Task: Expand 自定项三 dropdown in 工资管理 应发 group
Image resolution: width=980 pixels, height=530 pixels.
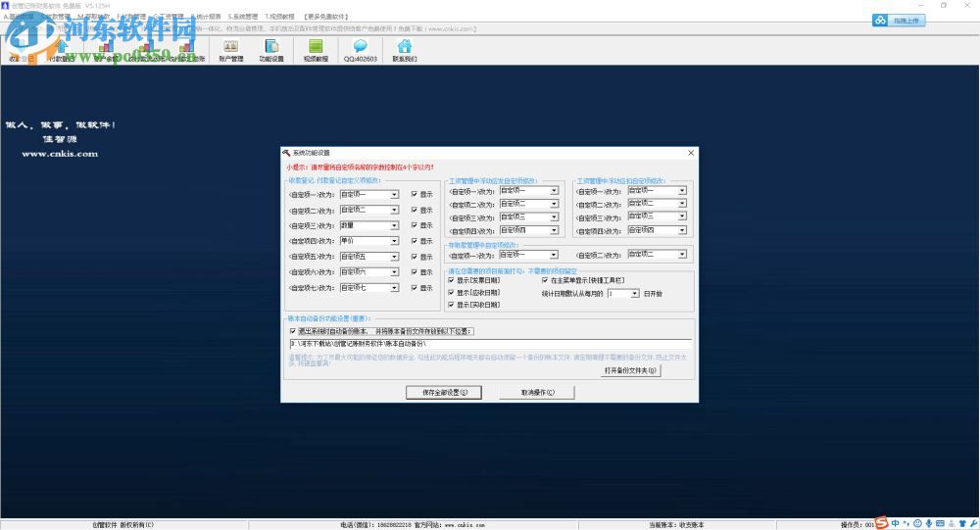Action: click(x=554, y=217)
